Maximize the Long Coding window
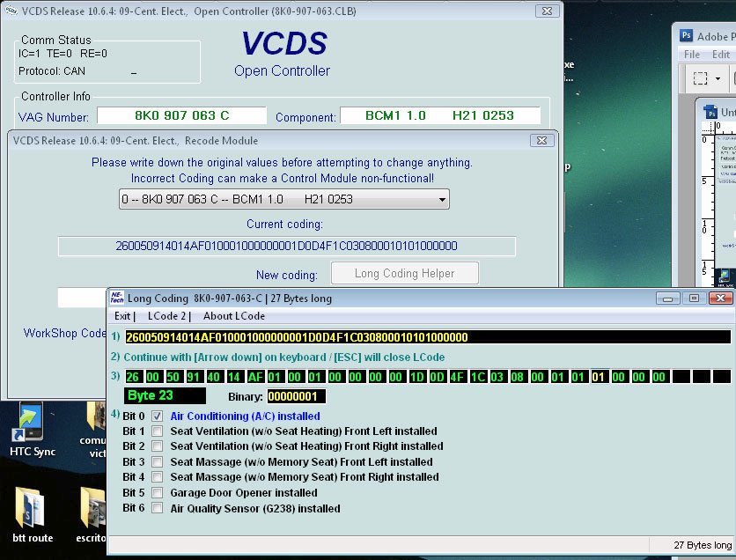This screenshot has height=560, width=736. (x=695, y=298)
